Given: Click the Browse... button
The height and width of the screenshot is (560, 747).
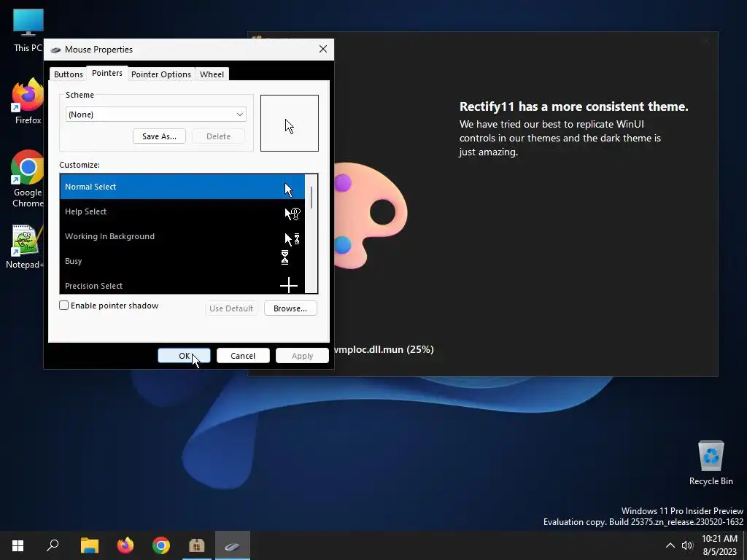Looking at the screenshot, I should 290,308.
